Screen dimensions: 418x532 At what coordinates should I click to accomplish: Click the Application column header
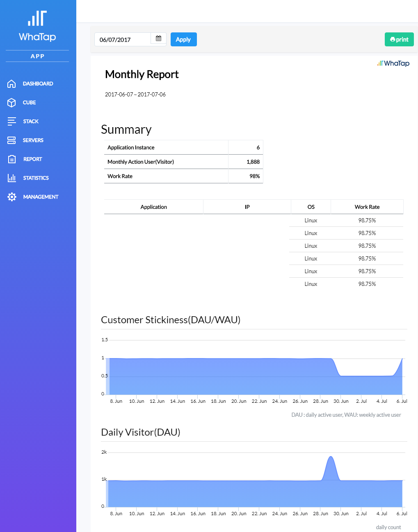(154, 207)
